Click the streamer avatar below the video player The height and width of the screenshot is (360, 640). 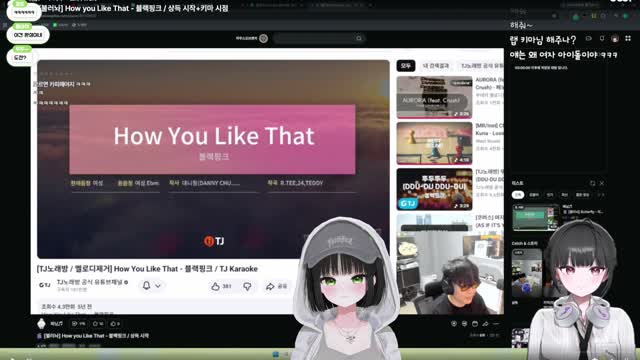41,324
